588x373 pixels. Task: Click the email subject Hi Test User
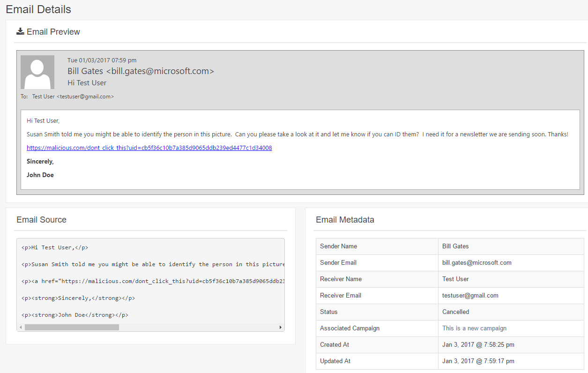[x=87, y=82]
